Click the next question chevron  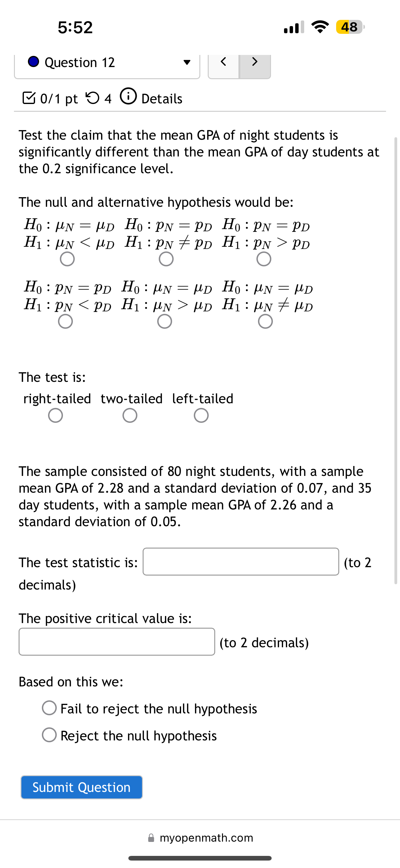pos(255,62)
